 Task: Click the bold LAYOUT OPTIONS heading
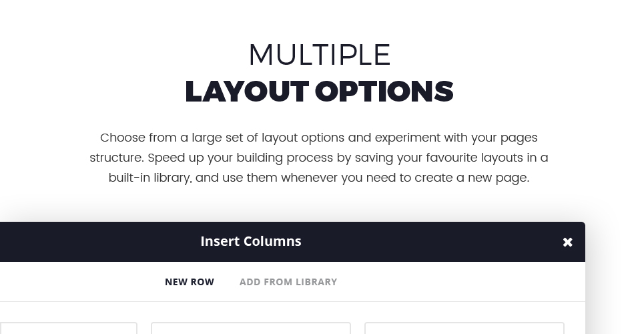tap(319, 92)
